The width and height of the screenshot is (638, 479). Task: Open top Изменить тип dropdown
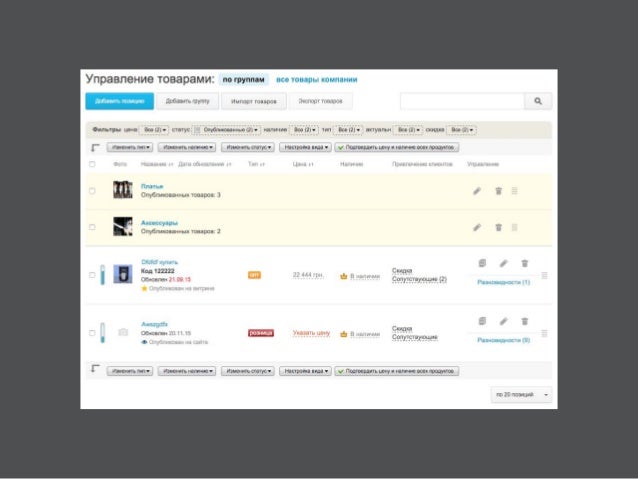pyautogui.click(x=130, y=147)
